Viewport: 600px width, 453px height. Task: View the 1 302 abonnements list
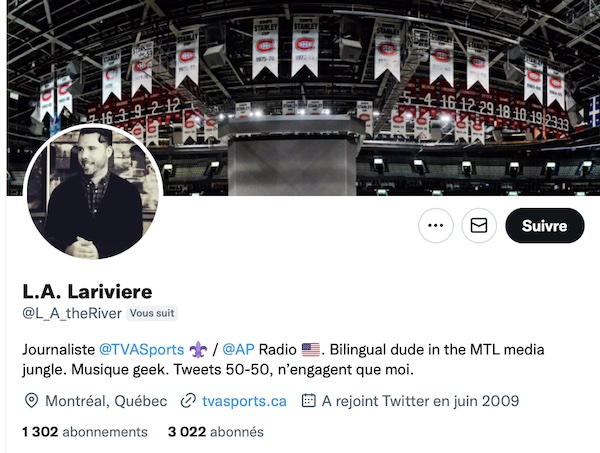85,432
